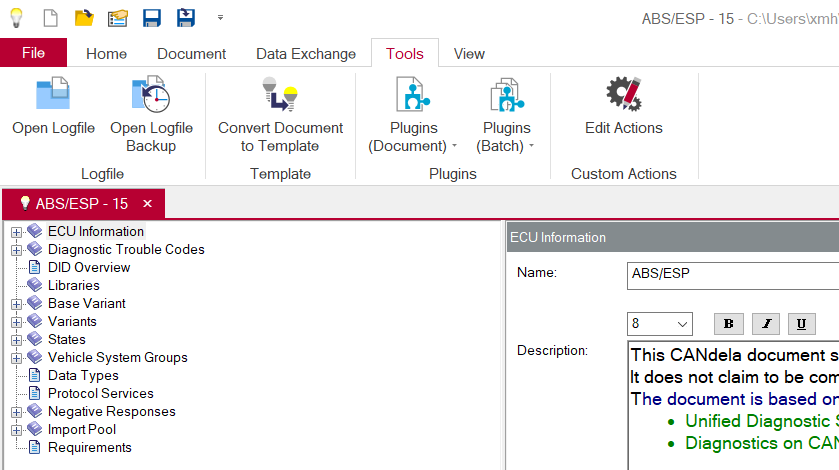839x470 pixels.
Task: Create a new document with blank page icon
Action: click(50, 18)
